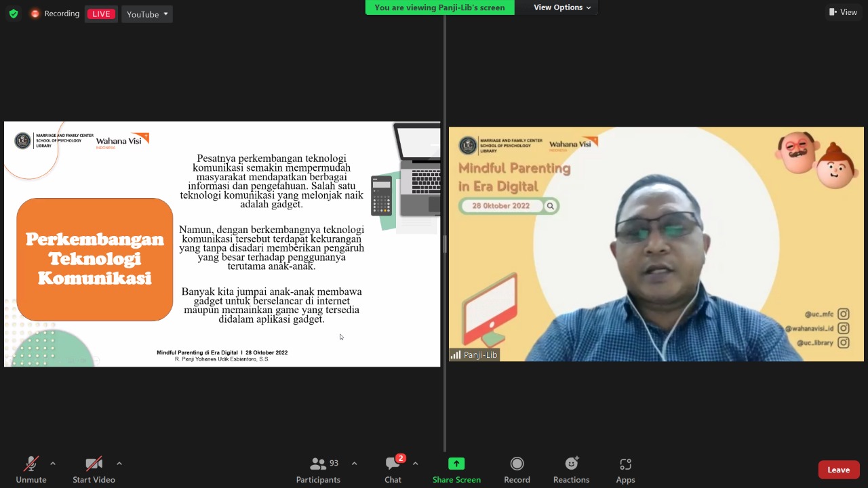Viewport: 868px width, 488px height.
Task: Click the green encryption shield icon
Action: (x=14, y=14)
